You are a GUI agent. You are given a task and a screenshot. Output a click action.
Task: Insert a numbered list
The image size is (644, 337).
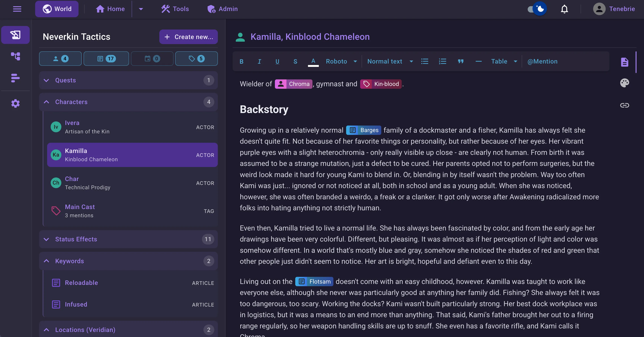442,61
